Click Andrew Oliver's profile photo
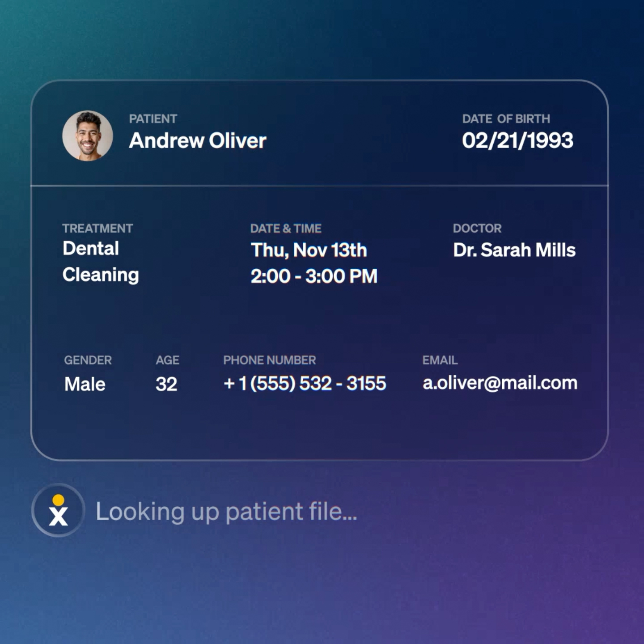 pyautogui.click(x=88, y=136)
